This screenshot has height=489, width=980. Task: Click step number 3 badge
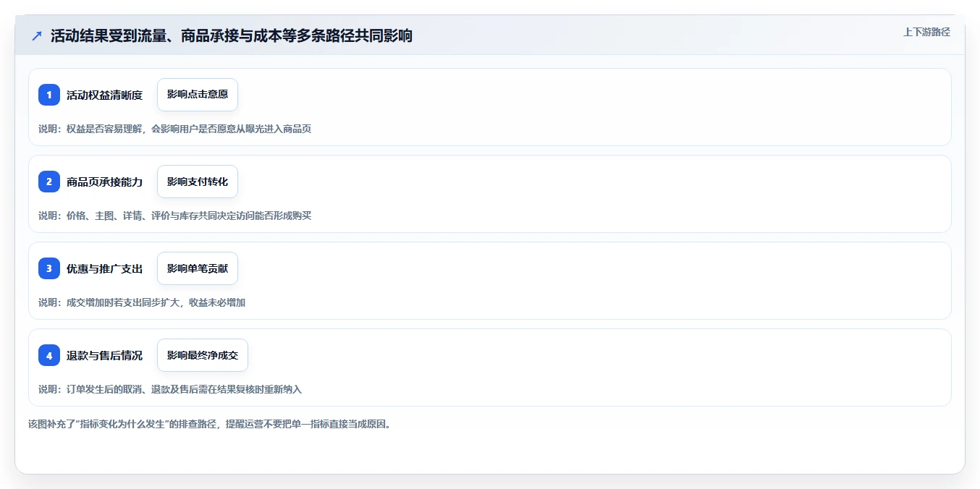(49, 268)
